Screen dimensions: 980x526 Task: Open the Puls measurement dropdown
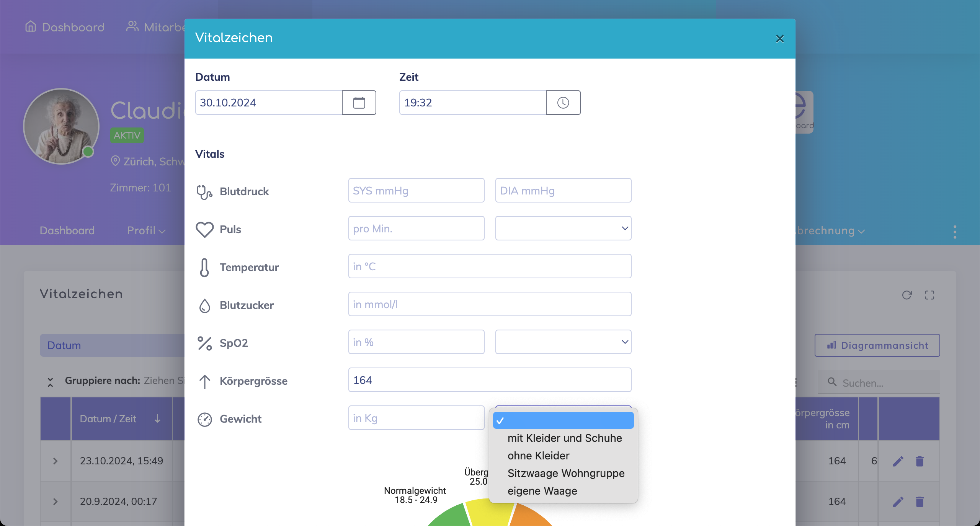pyautogui.click(x=563, y=228)
